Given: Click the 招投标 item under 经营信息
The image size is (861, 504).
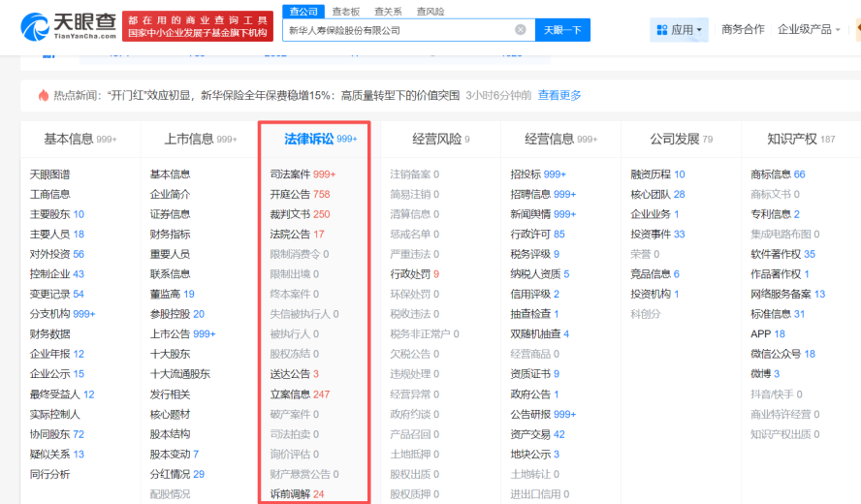Looking at the screenshot, I should click(x=526, y=174).
